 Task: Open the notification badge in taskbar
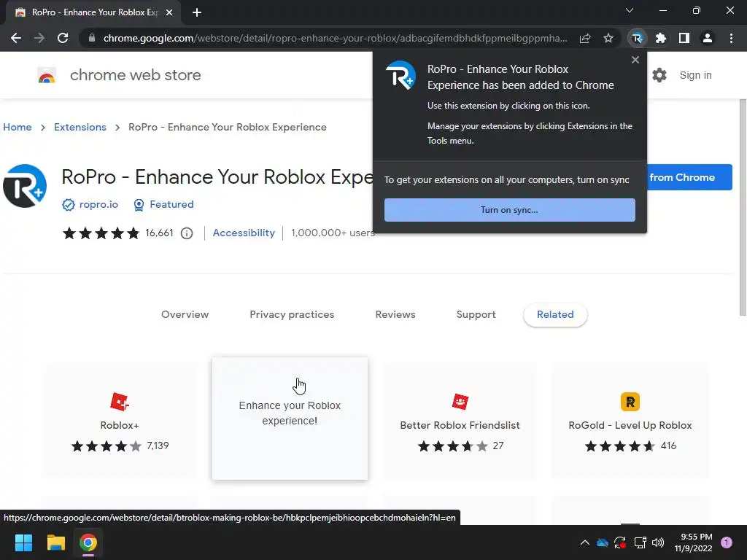coord(727,542)
